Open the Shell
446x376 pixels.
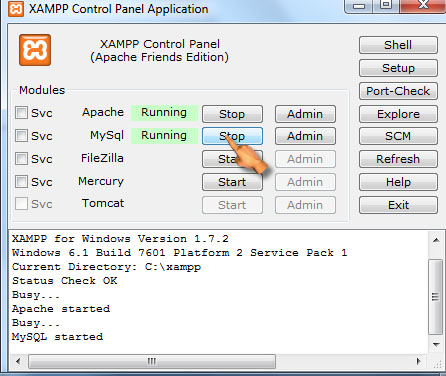398,45
